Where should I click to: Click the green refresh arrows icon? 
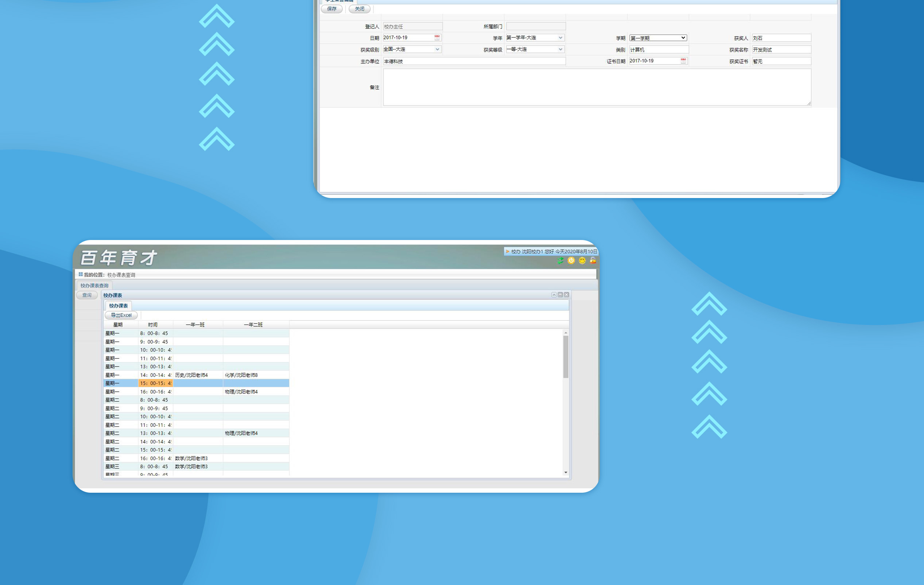tap(560, 261)
